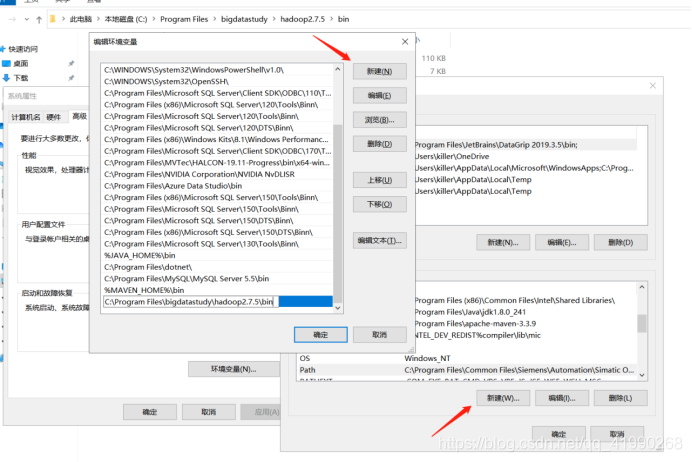Switch to the 硬件 tab

click(x=53, y=117)
